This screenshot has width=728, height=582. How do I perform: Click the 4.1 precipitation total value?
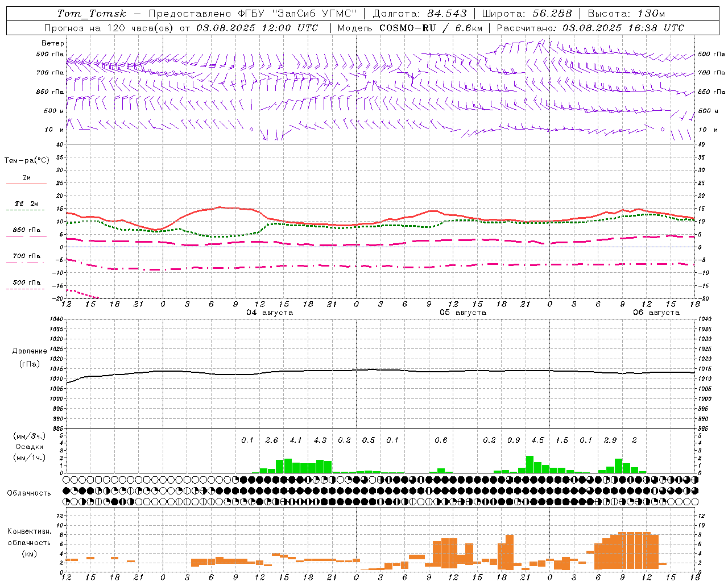coord(296,440)
